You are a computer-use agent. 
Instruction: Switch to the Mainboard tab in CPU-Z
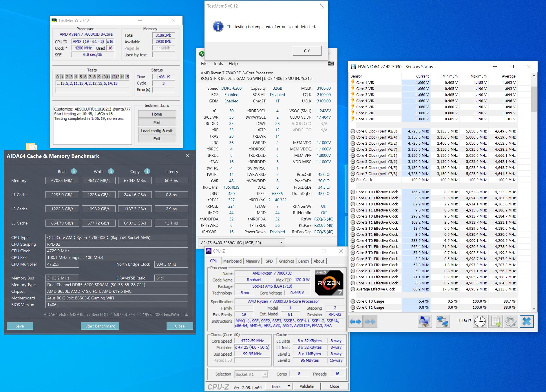coord(232,261)
